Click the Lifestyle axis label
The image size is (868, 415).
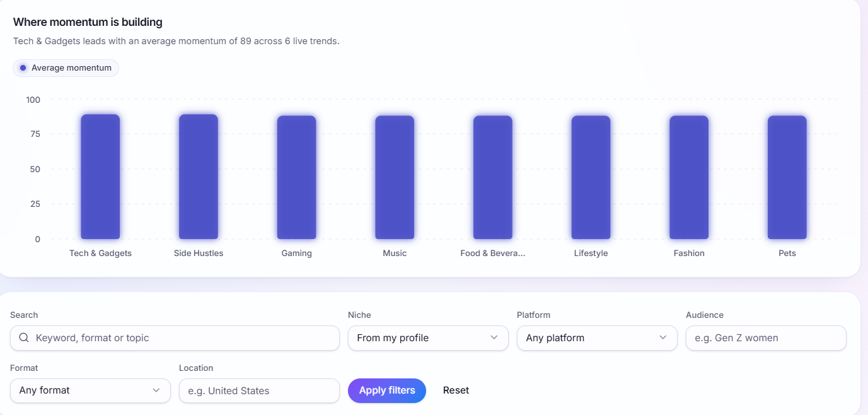(x=591, y=254)
